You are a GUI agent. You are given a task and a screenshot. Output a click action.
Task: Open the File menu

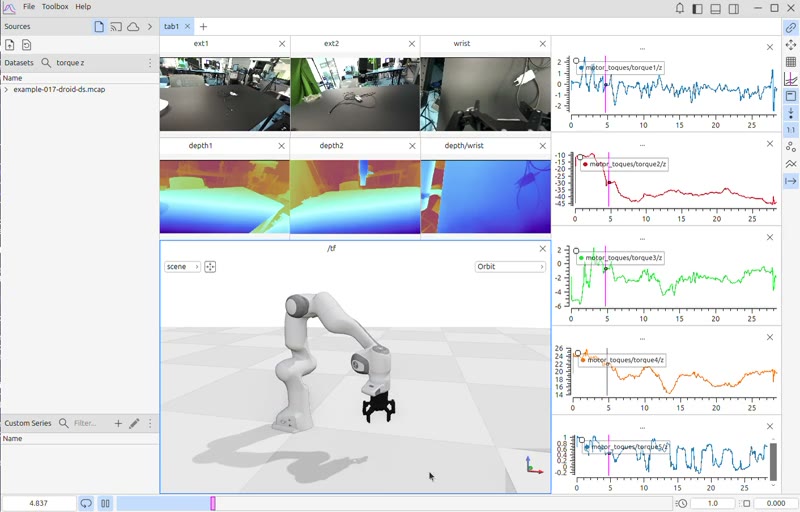coord(29,7)
